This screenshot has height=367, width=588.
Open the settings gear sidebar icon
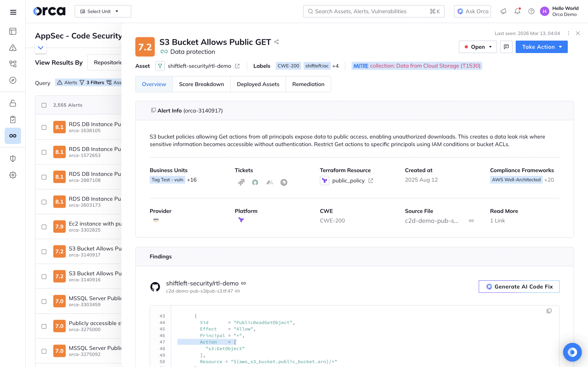tap(13, 175)
